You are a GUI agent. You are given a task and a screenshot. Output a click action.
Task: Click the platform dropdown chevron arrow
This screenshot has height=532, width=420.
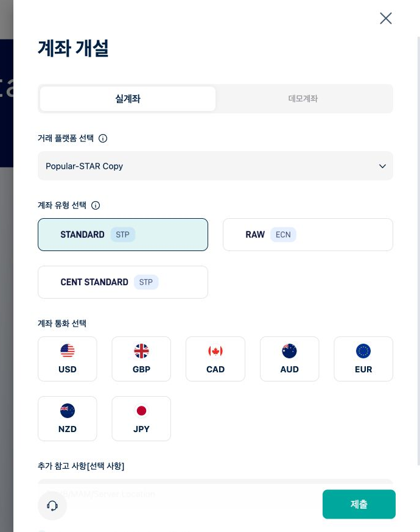coord(382,166)
